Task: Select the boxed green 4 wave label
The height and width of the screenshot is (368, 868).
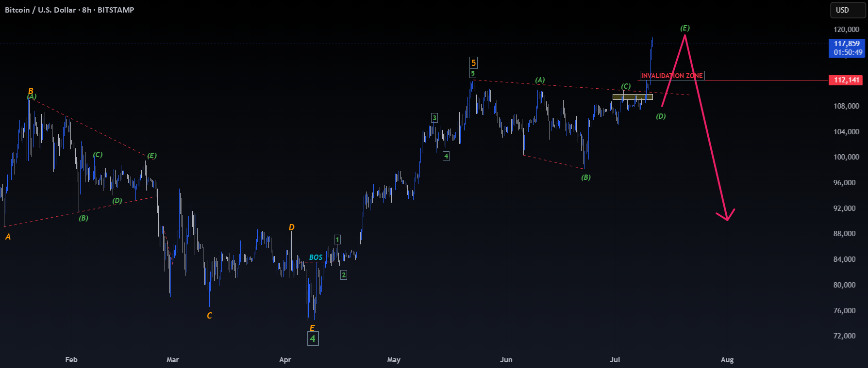Action: pos(313,338)
